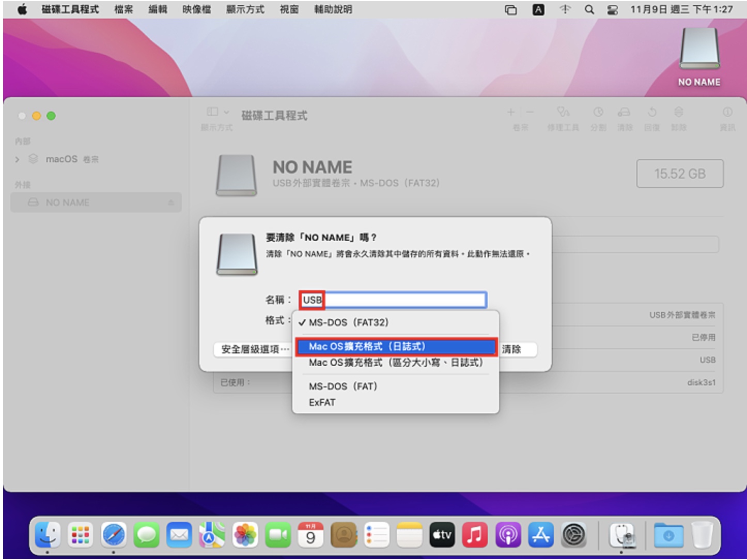This screenshot has height=560, width=747.
Task: Open sidebar 顯示方式 toolbar dropdown
Action: [x=217, y=112]
